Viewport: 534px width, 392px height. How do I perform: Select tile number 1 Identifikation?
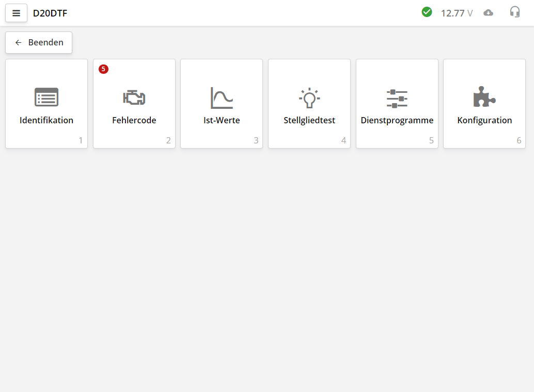click(x=46, y=103)
